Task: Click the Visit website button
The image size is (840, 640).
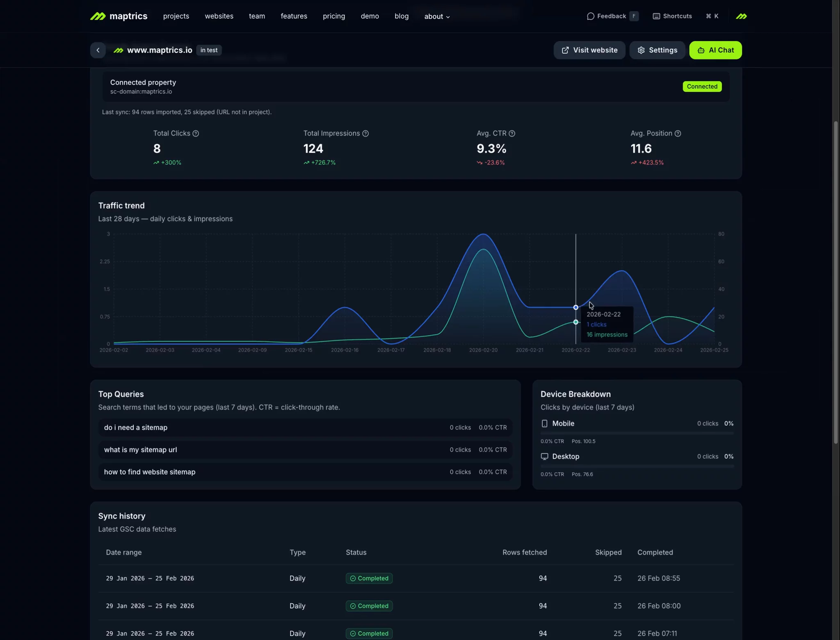Action: (x=589, y=50)
